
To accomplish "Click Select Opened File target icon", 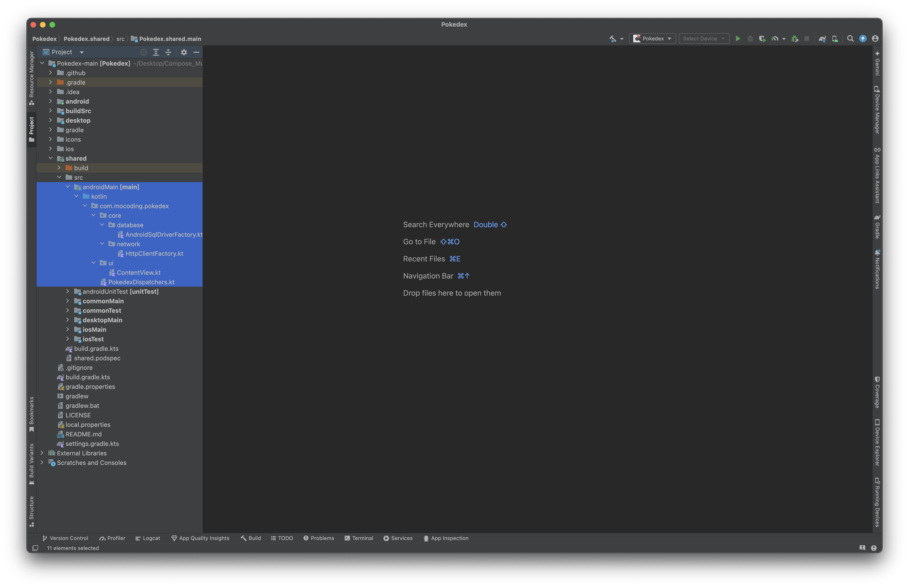I will pyautogui.click(x=144, y=52).
